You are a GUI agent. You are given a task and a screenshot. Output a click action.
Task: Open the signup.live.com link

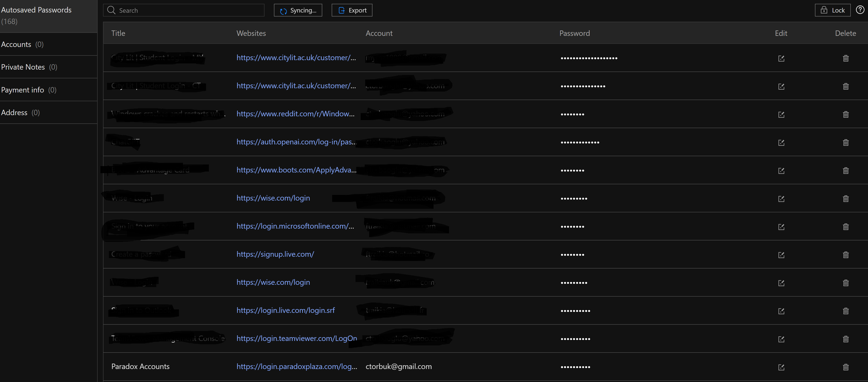[275, 254]
